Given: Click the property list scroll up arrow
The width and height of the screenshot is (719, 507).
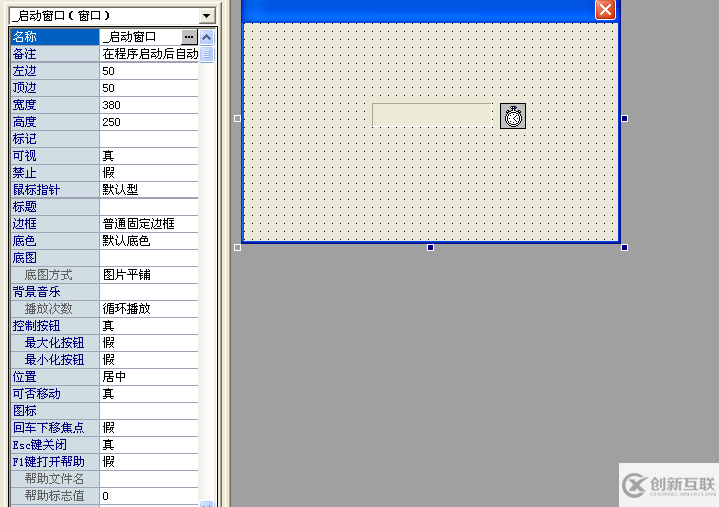Looking at the screenshot, I should pos(207,37).
